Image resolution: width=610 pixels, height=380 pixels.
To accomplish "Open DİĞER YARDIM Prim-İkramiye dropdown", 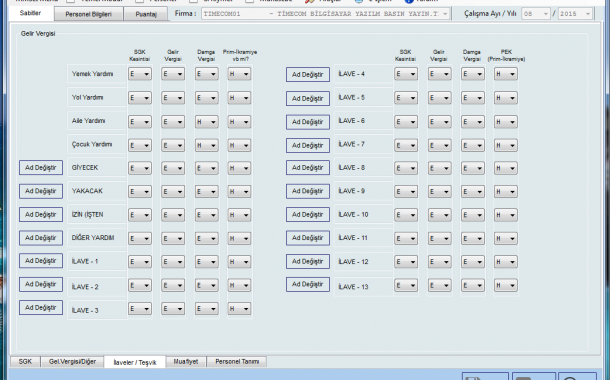I will (x=239, y=238).
